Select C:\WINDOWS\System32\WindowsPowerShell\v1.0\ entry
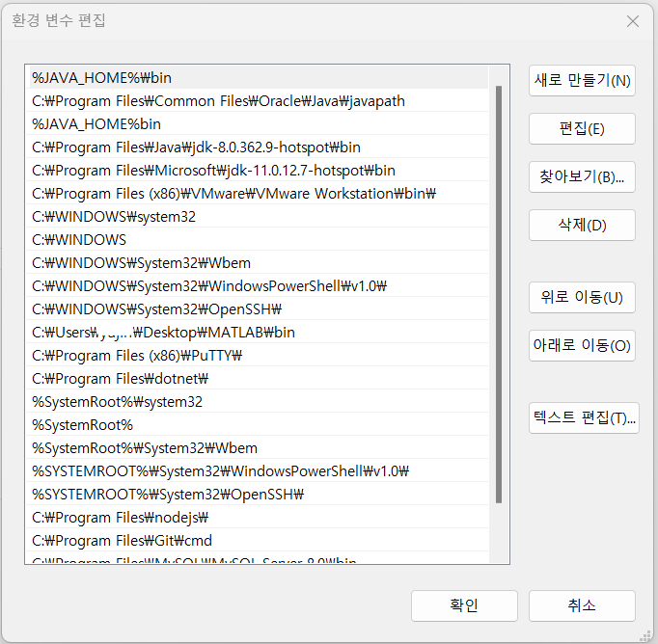The width and height of the screenshot is (658, 644). [x=258, y=286]
